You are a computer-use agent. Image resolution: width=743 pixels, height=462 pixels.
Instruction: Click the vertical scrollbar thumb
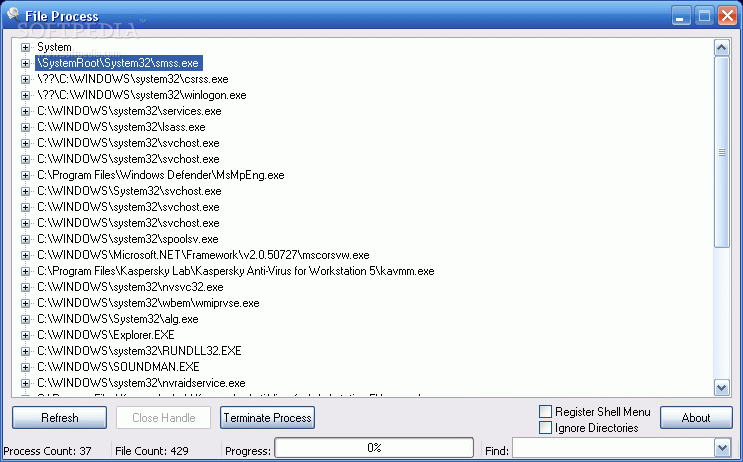[x=721, y=152]
